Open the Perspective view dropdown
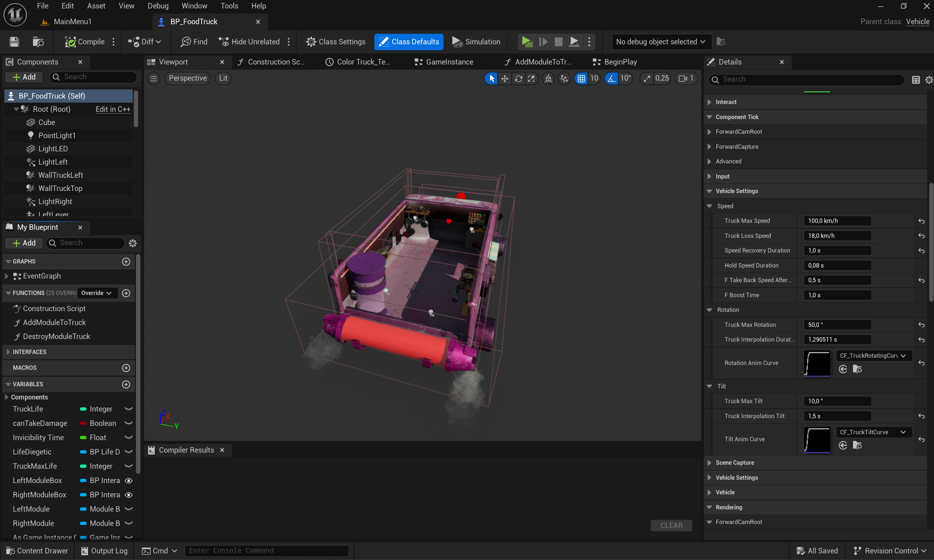934x560 pixels. click(187, 78)
